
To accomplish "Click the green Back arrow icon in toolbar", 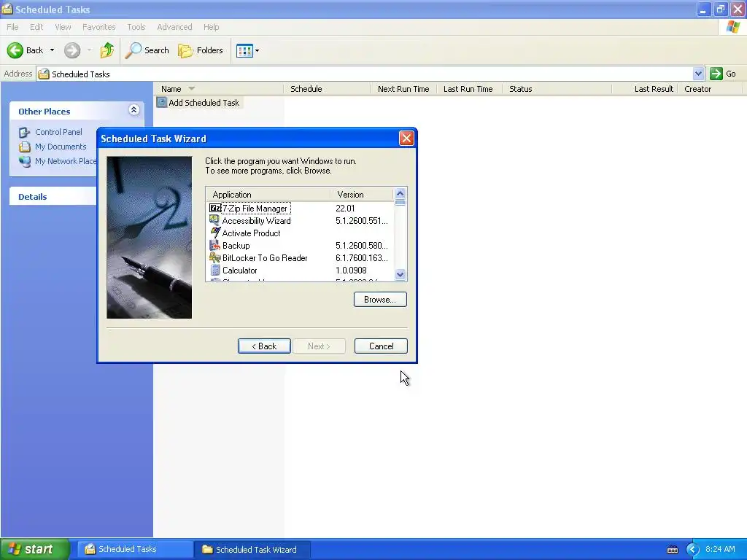I will [15, 50].
